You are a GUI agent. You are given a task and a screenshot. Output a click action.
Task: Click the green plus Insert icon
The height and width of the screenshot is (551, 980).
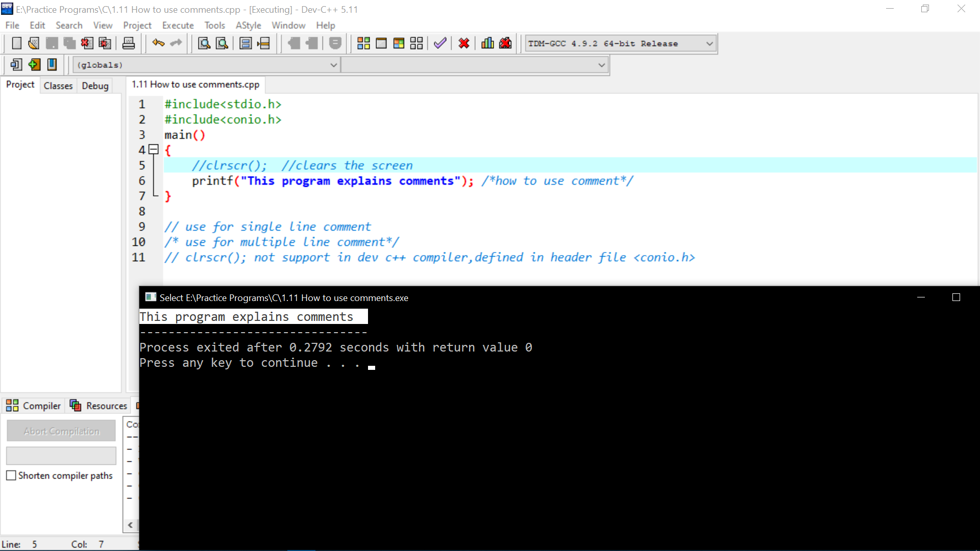click(34, 65)
